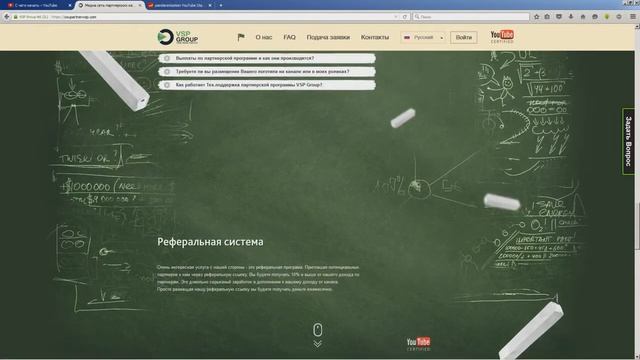
Task: Open the Контакты page
Action: coord(375,37)
